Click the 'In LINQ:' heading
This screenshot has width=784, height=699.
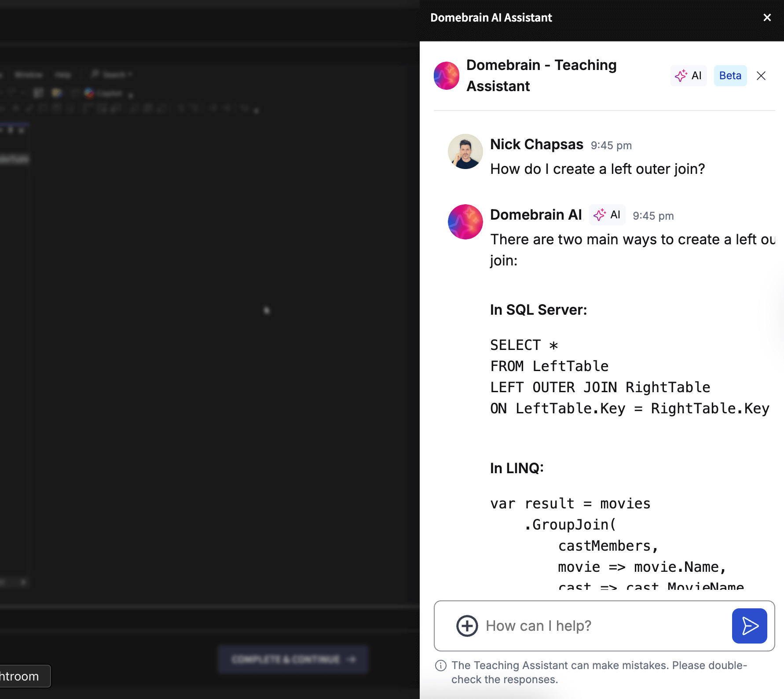point(517,468)
